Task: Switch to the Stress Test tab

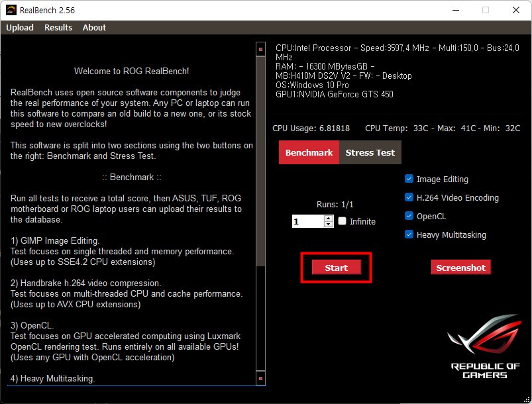Action: 370,152
